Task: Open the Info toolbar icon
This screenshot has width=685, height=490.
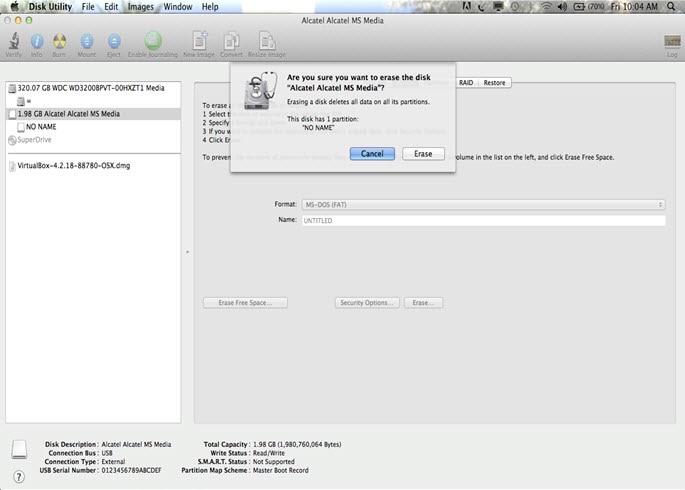Action: (x=37, y=41)
